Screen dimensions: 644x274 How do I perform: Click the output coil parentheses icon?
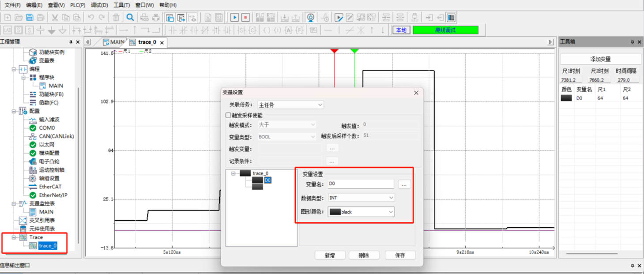pyautogui.click(x=267, y=30)
